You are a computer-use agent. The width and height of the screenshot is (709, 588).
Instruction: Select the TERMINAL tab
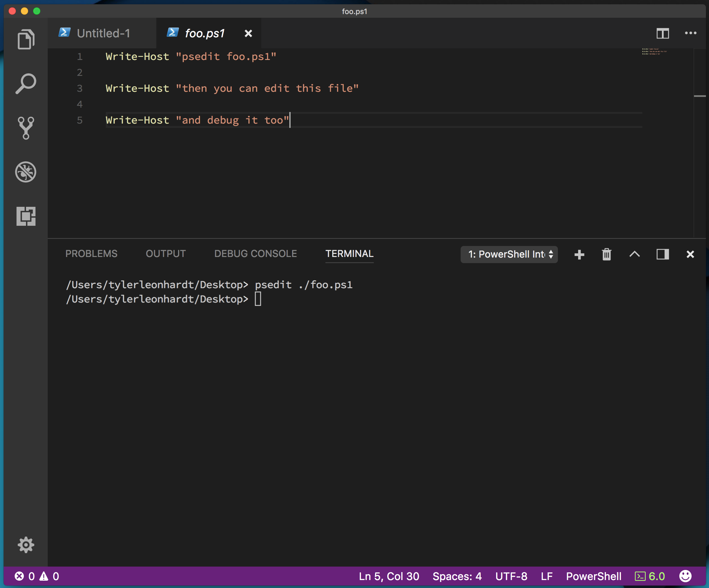(349, 254)
